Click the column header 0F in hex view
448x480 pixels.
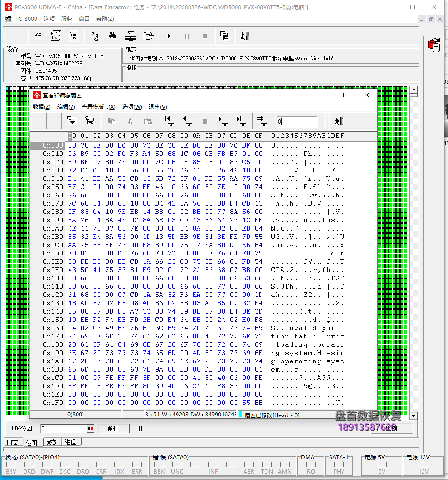(259, 136)
